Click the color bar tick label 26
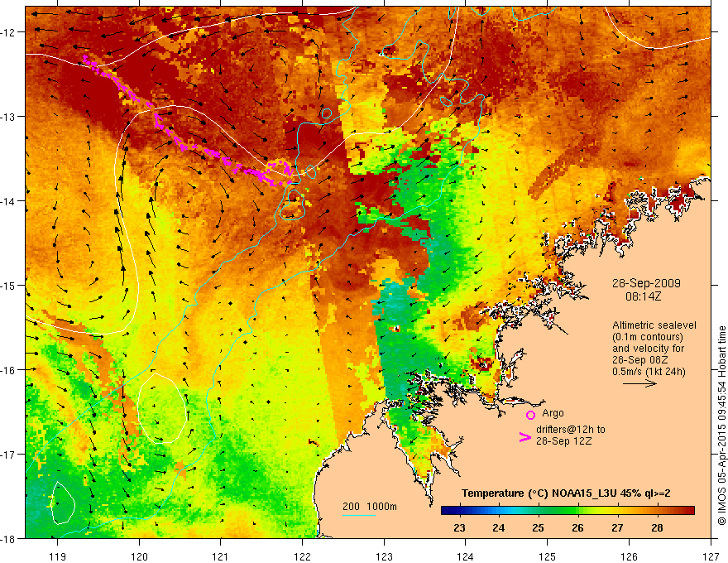The image size is (728, 563). [x=577, y=527]
